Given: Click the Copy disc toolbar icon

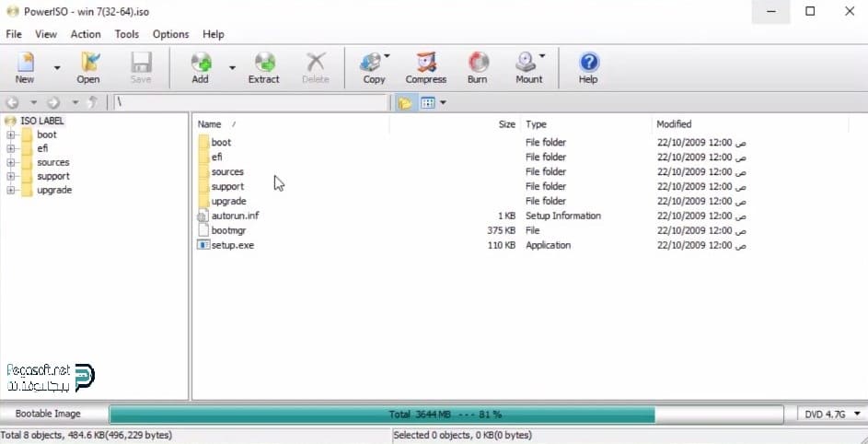Looking at the screenshot, I should pos(372,62).
